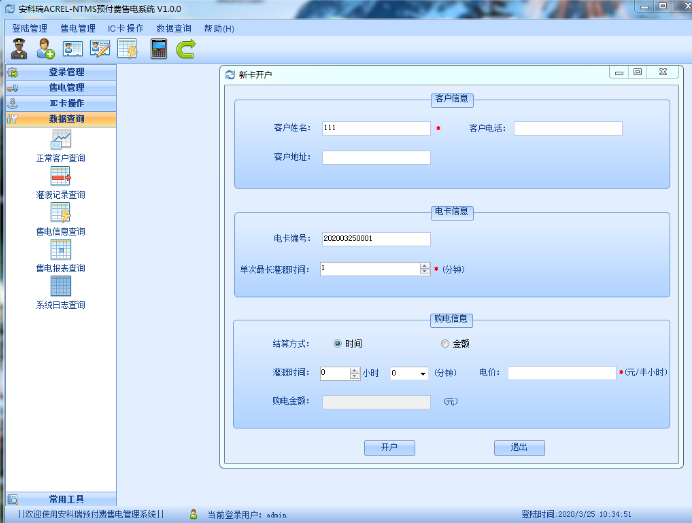Click the 客户姓名 input field

[376, 128]
